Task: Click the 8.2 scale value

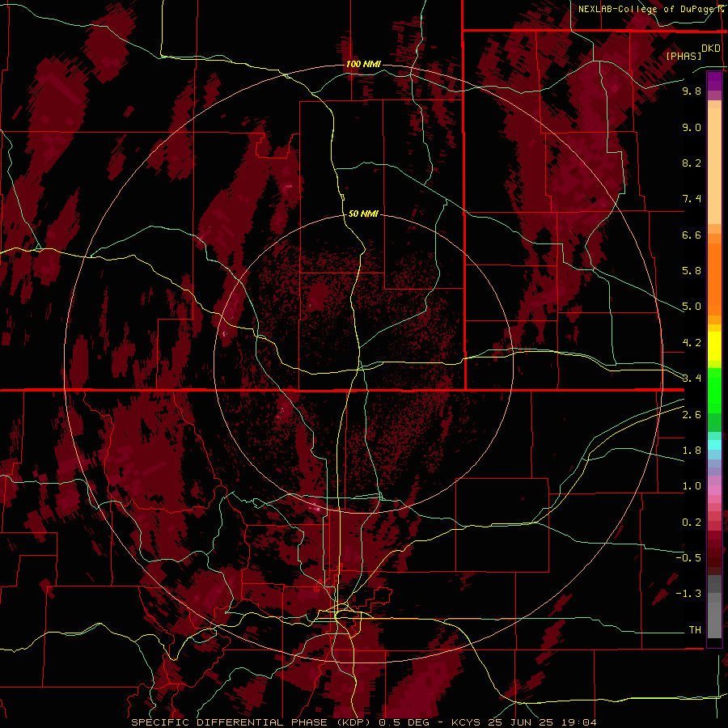Action: 692,163
